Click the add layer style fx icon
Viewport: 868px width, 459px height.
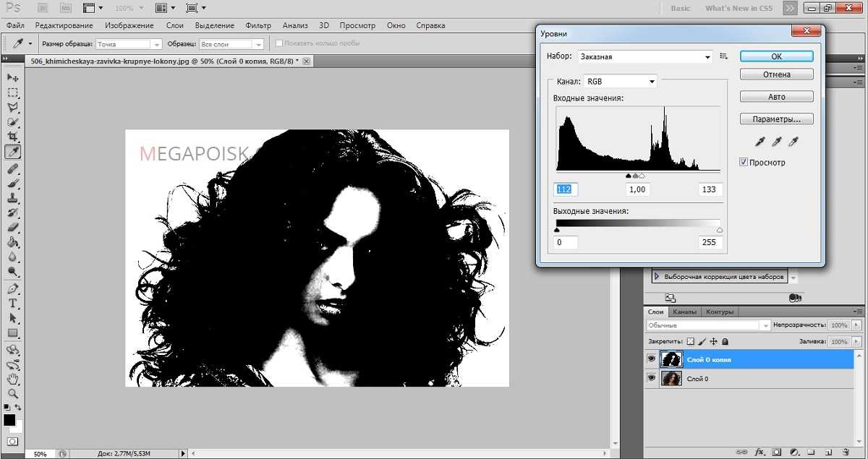759,452
